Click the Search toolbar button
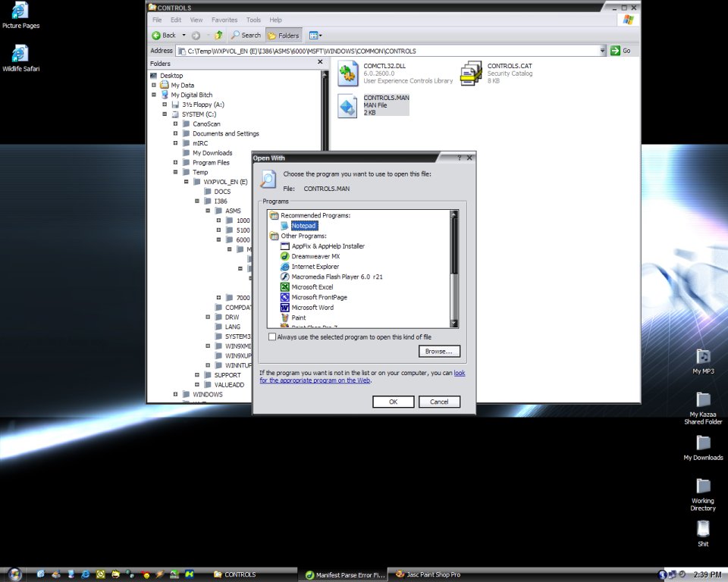Image resolution: width=728 pixels, height=582 pixels. (x=246, y=36)
